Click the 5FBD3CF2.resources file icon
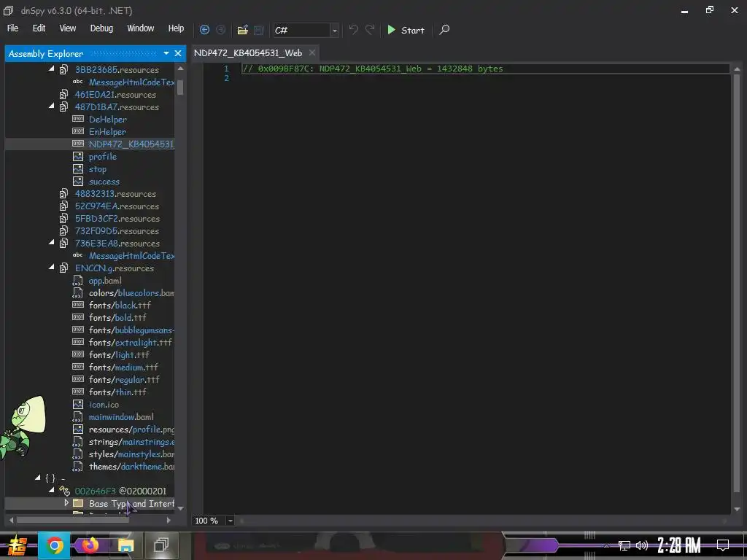The height and width of the screenshot is (560, 747). (x=64, y=218)
